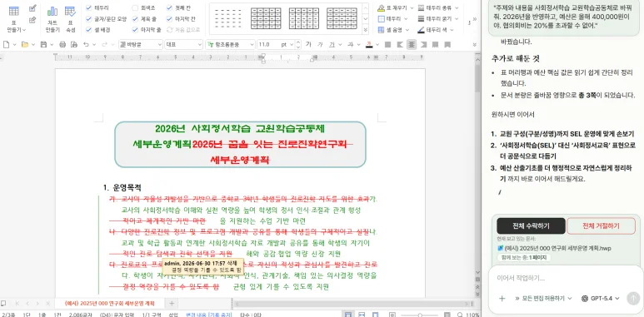This screenshot has width=644, height=317.
Task: Click the 함께 보는 중: 1페이지 chip
Action: 524,258
